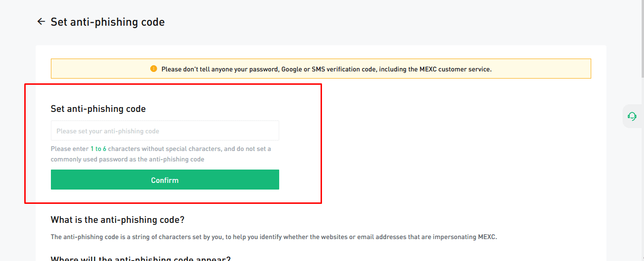Screen dimensions: 644x261
Task: Go back using the left arrow icon
Action: 41,21
